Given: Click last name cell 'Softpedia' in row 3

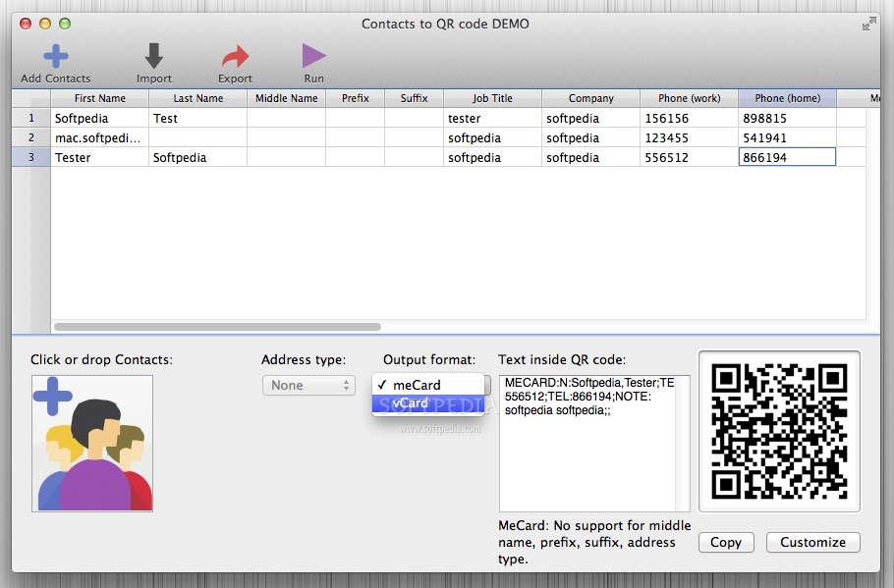Looking at the screenshot, I should tap(197, 157).
